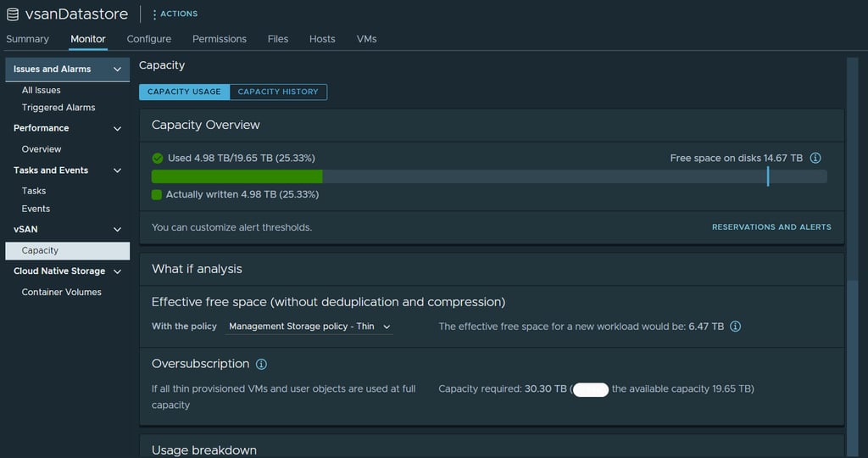The image size is (868, 458).
Task: Click the capacity usage progress bar
Action: tap(489, 176)
